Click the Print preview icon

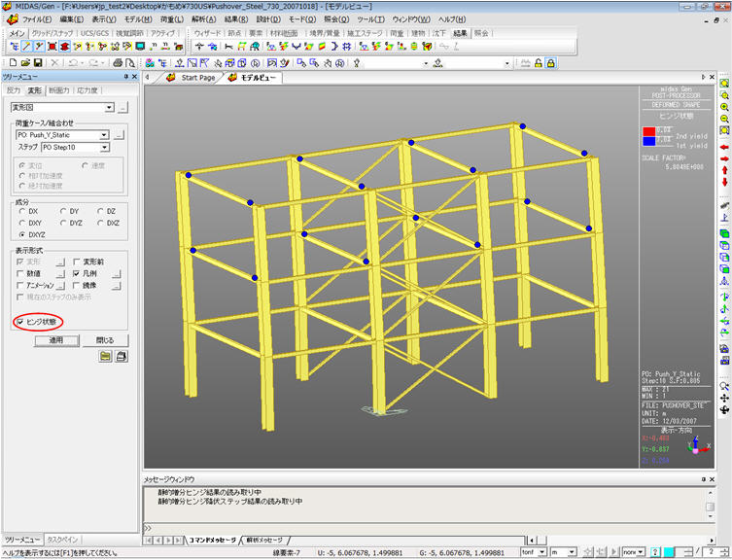[x=130, y=62]
